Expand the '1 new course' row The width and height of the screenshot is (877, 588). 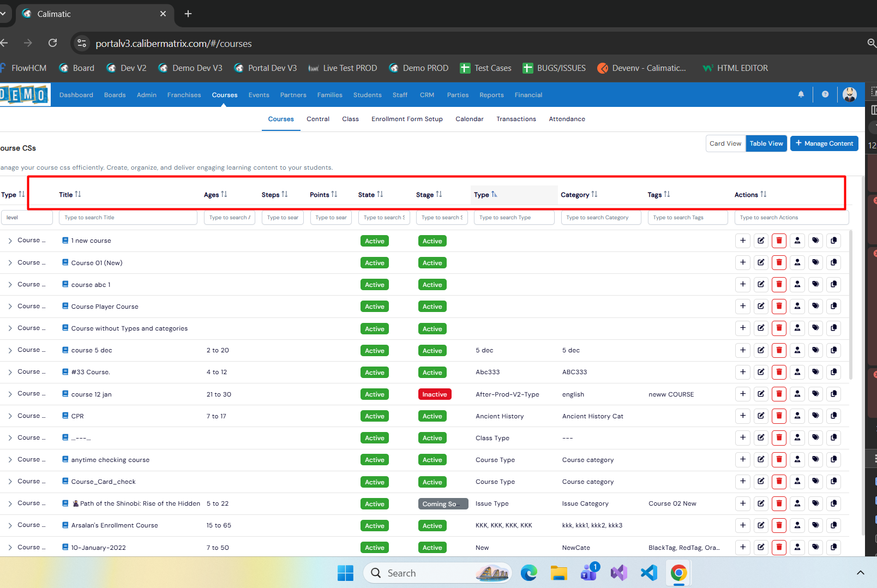10,241
